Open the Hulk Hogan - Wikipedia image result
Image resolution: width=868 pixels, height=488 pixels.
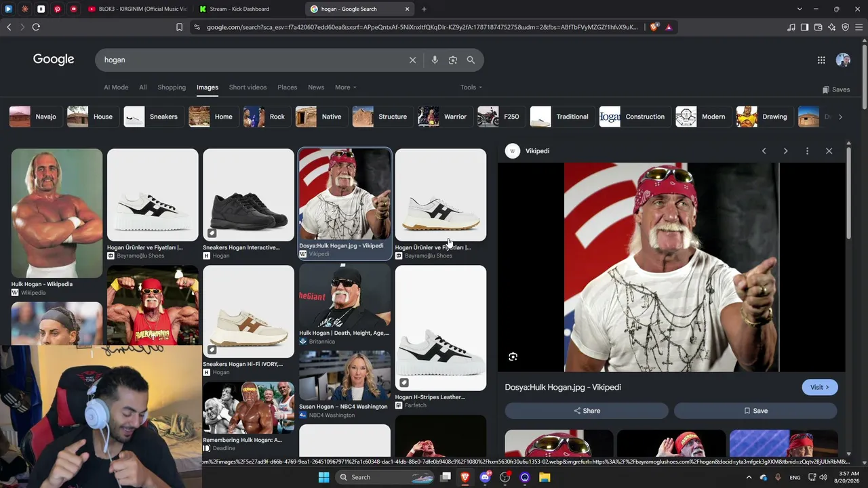[x=56, y=223]
